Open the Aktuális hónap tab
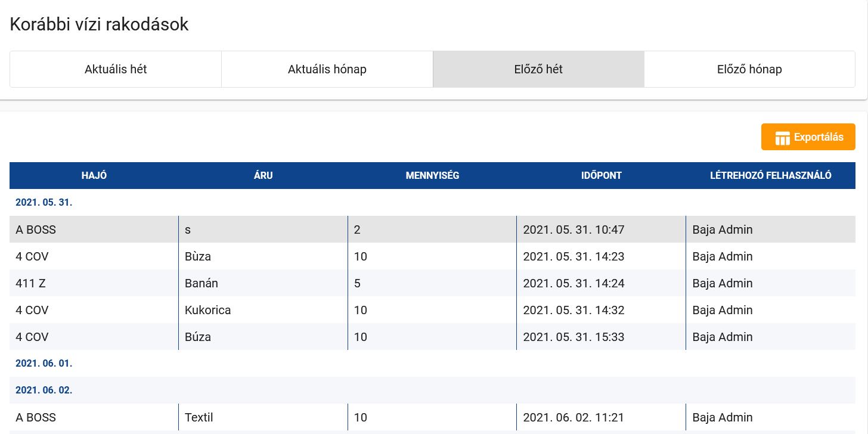 pyautogui.click(x=327, y=69)
